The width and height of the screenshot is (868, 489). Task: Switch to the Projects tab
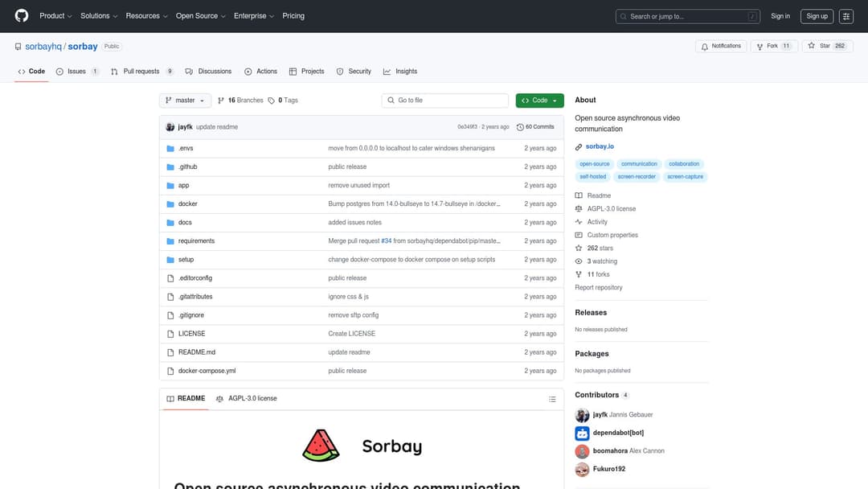tap(307, 72)
